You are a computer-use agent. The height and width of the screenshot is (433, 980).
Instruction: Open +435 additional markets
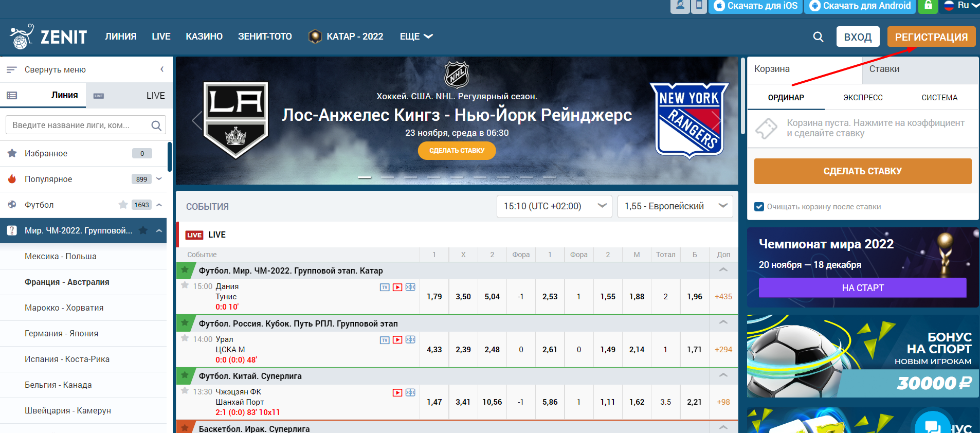(723, 297)
